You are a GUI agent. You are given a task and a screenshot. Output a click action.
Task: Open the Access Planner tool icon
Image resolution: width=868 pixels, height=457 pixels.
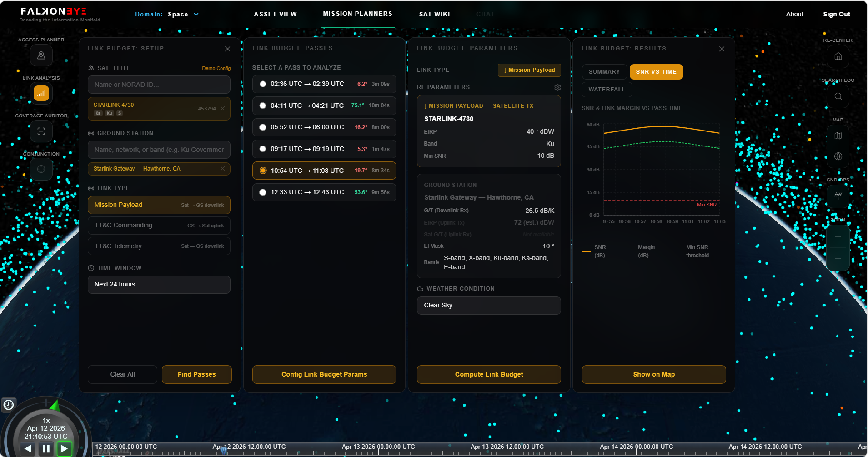pyautogui.click(x=41, y=55)
